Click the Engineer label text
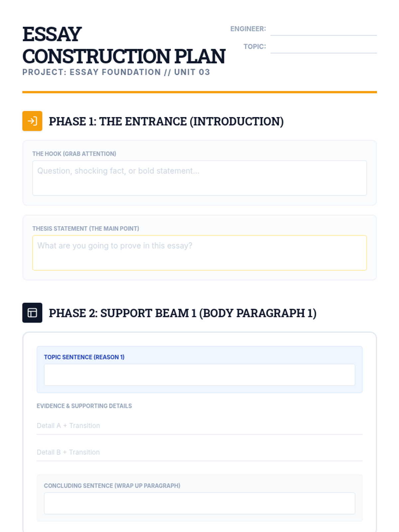The height and width of the screenshot is (532, 399). click(x=248, y=29)
